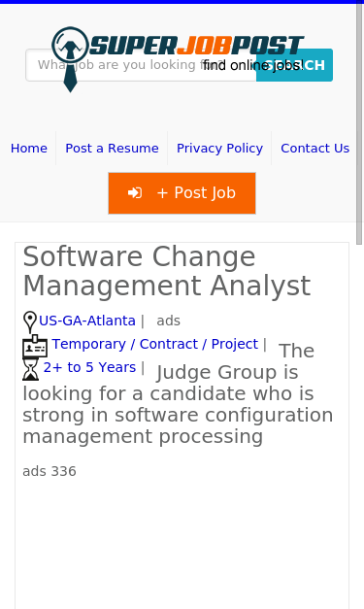Open the Contact Us page
Viewport: 364px width, 609px height.
pos(315,148)
